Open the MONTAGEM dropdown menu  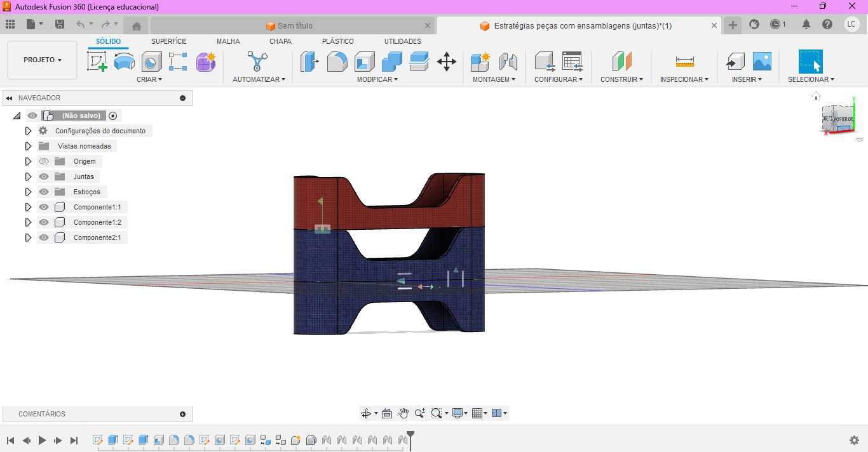point(494,79)
